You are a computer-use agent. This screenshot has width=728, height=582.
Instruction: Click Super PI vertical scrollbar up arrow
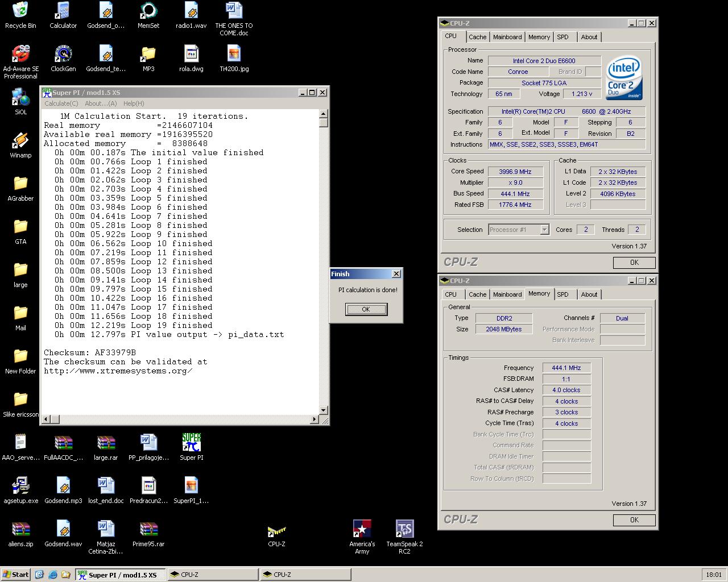pyautogui.click(x=324, y=113)
